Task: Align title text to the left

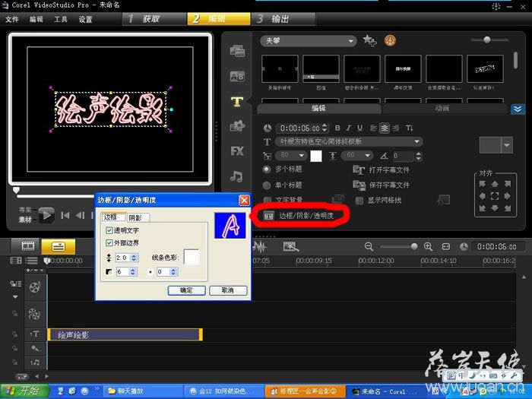Action: point(374,128)
